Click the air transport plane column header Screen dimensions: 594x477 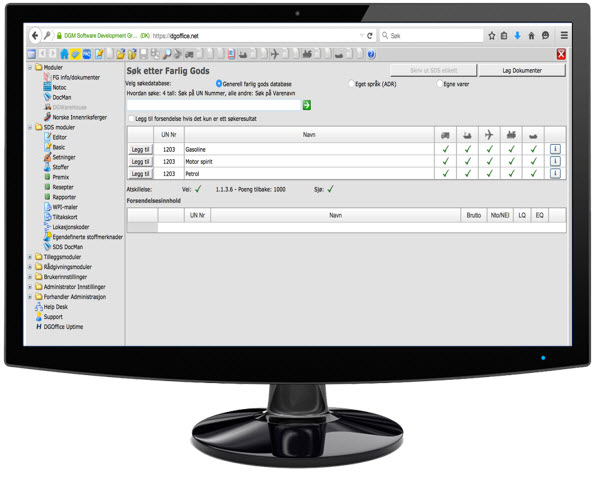coord(489,134)
